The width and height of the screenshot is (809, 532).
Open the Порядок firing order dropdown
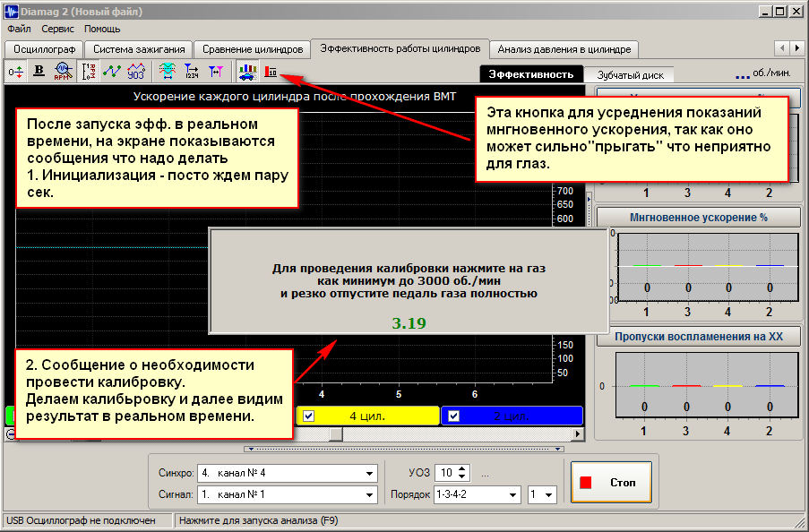[512, 495]
